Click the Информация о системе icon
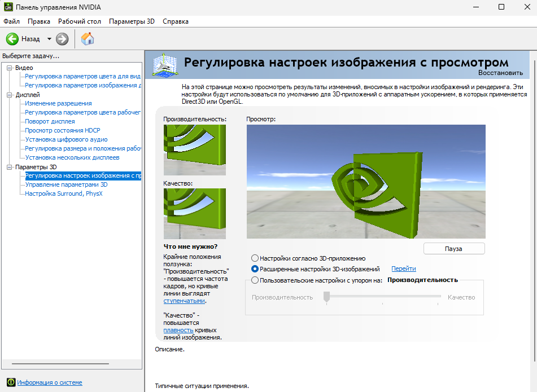Viewport: 537px width, 392px height. point(10,382)
